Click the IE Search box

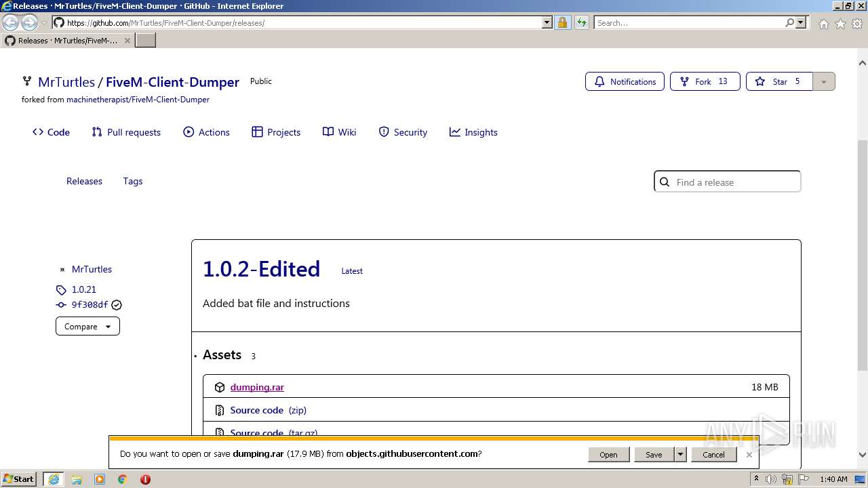coord(689,23)
